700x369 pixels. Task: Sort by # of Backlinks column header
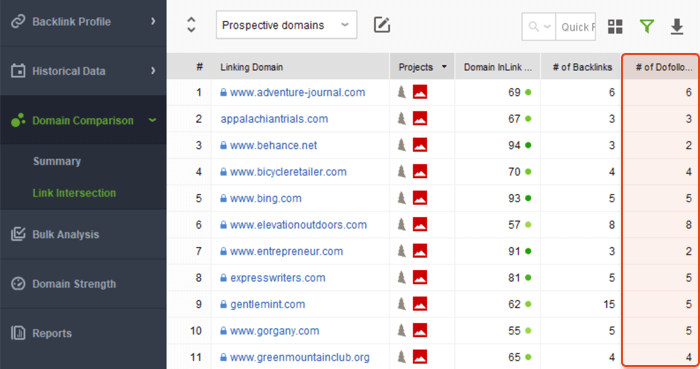tap(582, 67)
